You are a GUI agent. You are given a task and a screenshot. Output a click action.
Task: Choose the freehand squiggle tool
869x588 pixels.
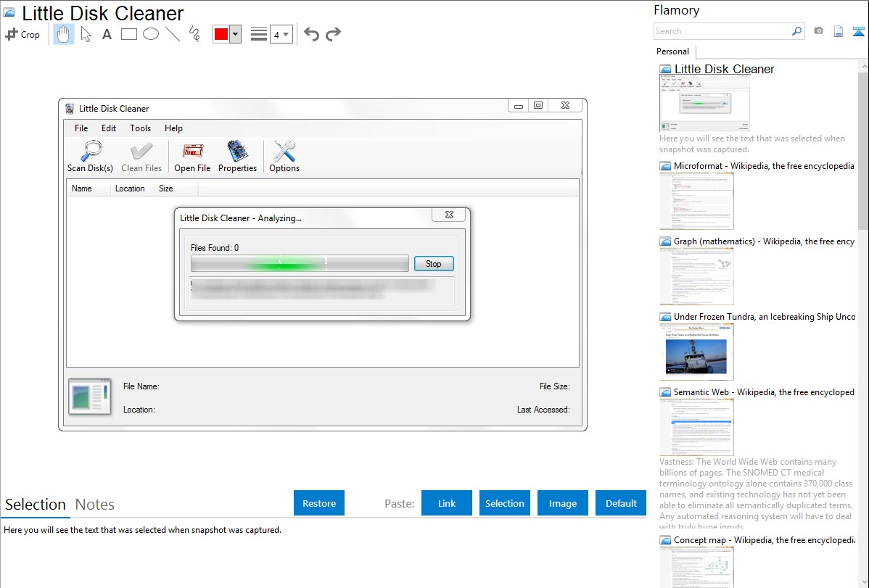tap(194, 34)
